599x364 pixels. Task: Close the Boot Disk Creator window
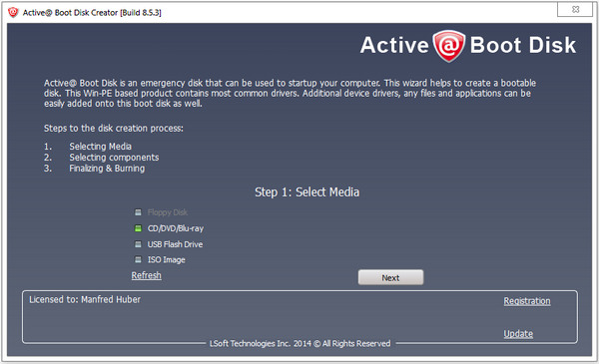click(575, 9)
